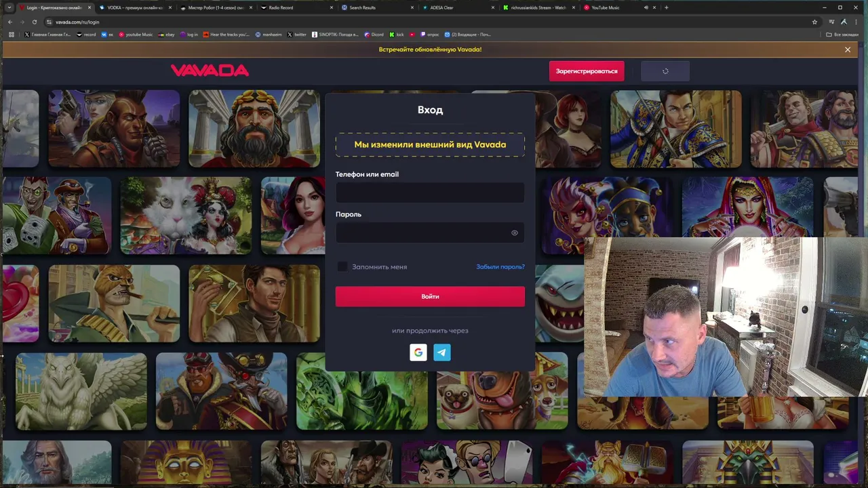868x488 pixels.
Task: Switch to the Мистер Робот tab
Action: [214, 7]
